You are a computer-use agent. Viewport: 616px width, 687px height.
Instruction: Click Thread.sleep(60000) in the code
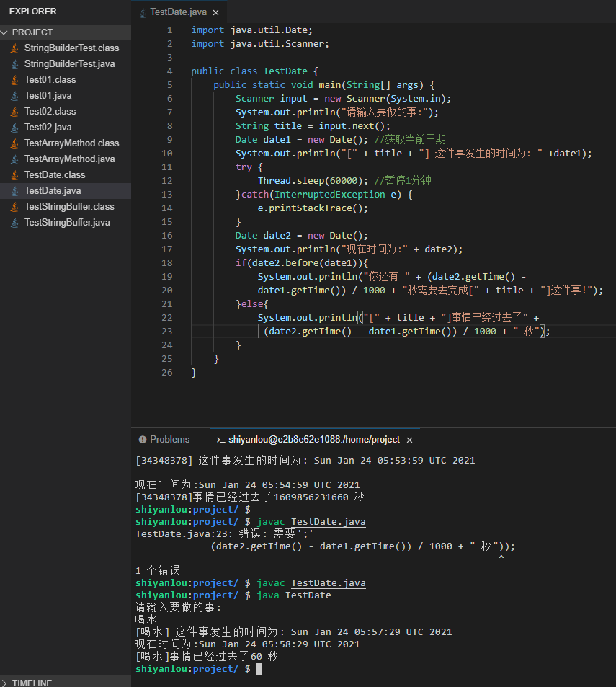point(310,180)
